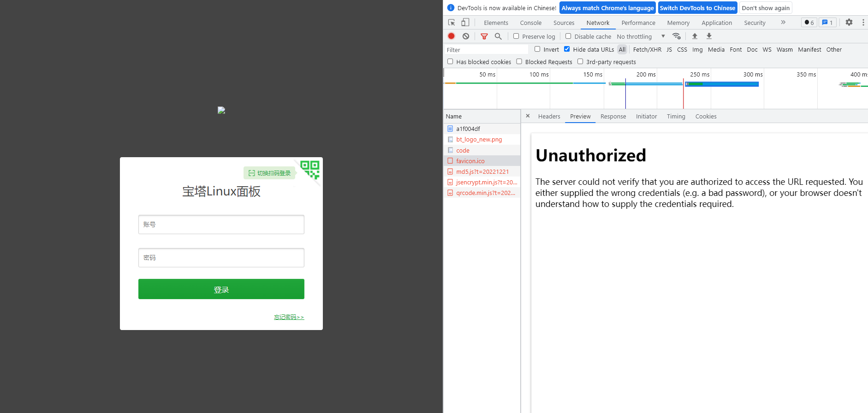Show the Headers tab of the request
This screenshot has width=868, height=413.
[x=549, y=116]
